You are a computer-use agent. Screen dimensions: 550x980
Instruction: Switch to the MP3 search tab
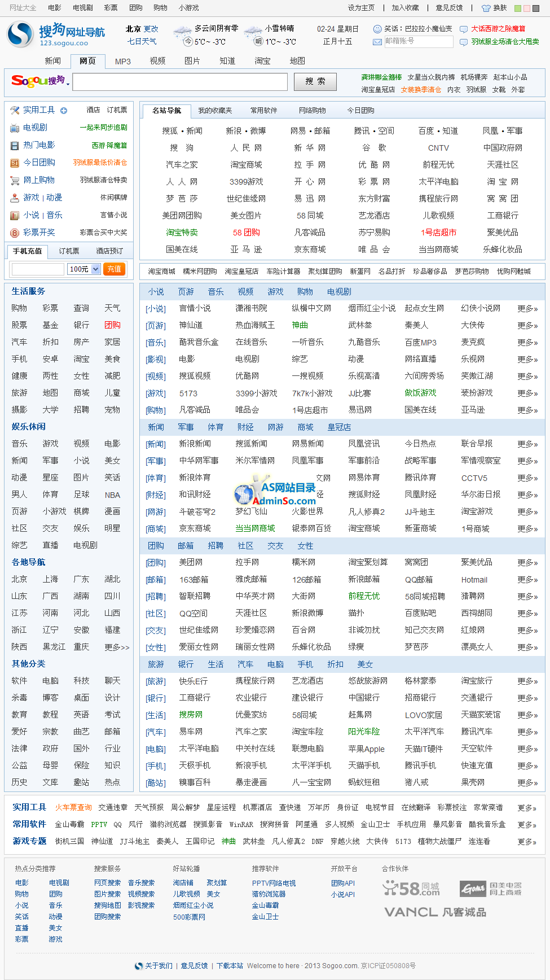point(123,61)
